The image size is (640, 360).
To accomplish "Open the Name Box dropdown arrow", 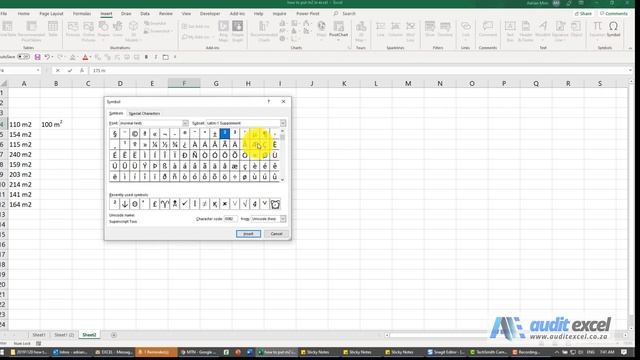I will coord(38,71).
